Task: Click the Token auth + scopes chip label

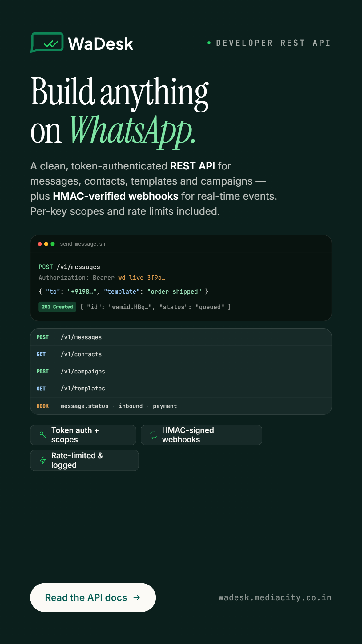Action: (75, 435)
